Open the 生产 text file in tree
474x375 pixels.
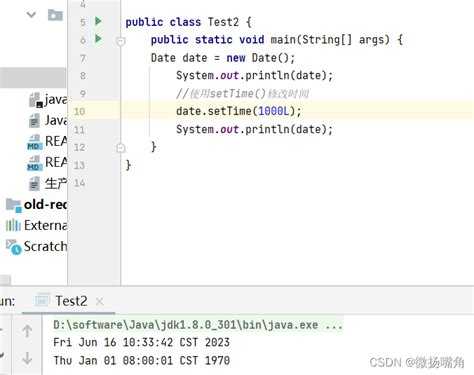[48, 183]
